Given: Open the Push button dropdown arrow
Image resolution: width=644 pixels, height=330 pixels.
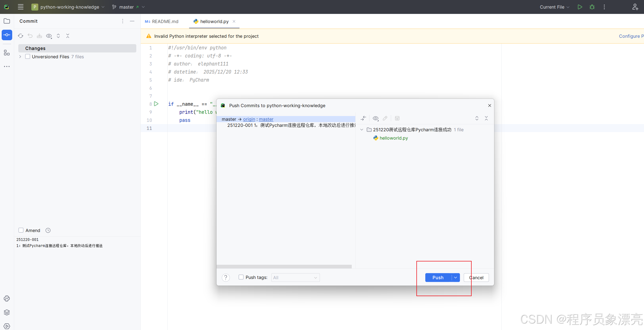Looking at the screenshot, I should tap(456, 278).
